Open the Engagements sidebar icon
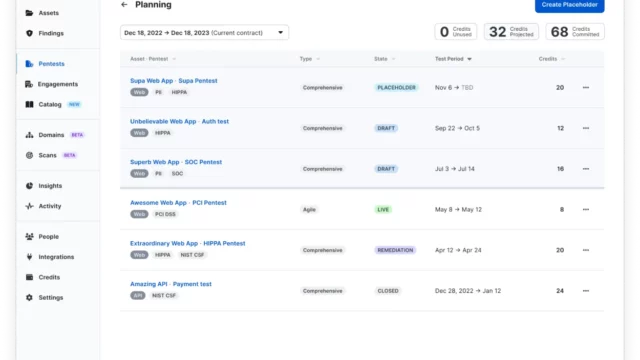The height and width of the screenshot is (360, 640). (29, 84)
